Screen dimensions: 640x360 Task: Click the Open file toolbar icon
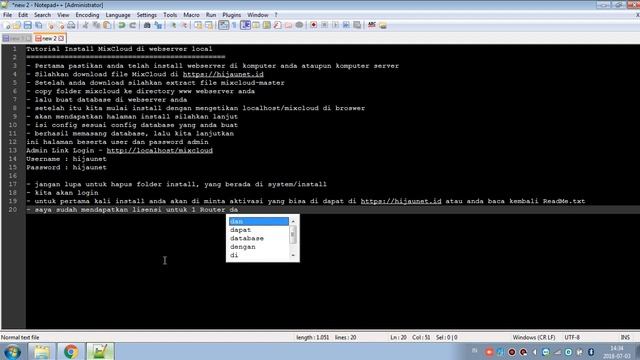pos(17,25)
